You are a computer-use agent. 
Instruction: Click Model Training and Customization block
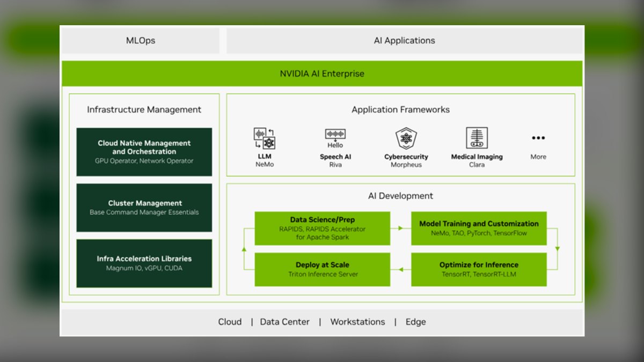click(479, 228)
